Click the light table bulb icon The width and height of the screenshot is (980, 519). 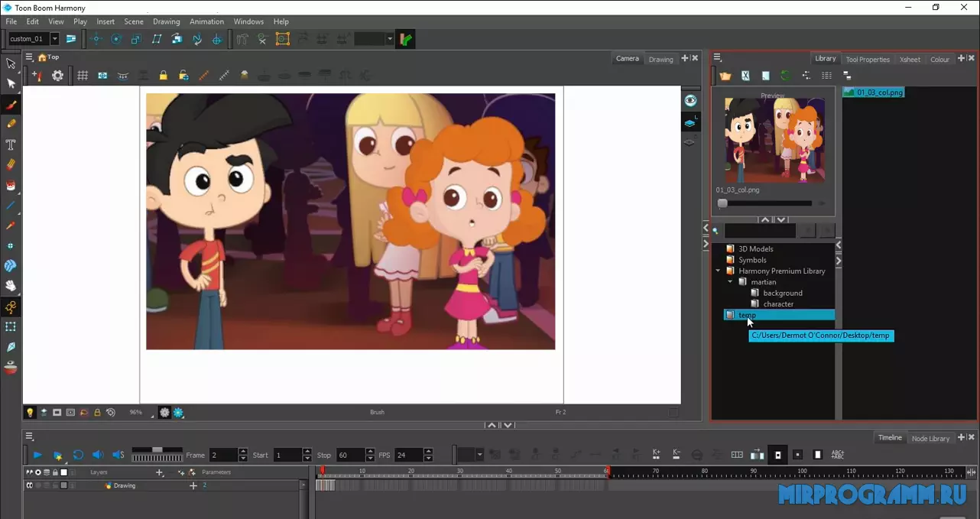(31, 412)
